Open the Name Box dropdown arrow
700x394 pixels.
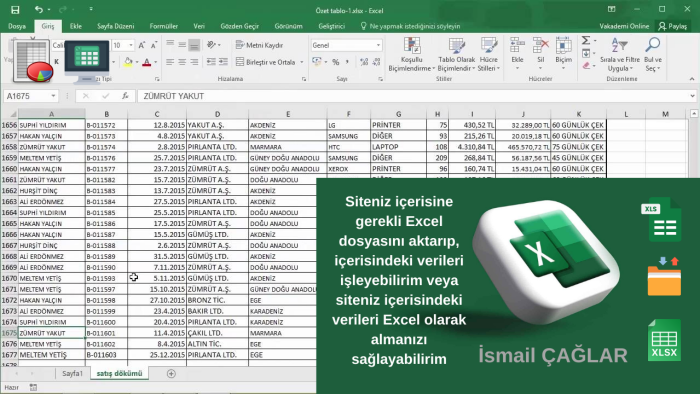click(53, 96)
